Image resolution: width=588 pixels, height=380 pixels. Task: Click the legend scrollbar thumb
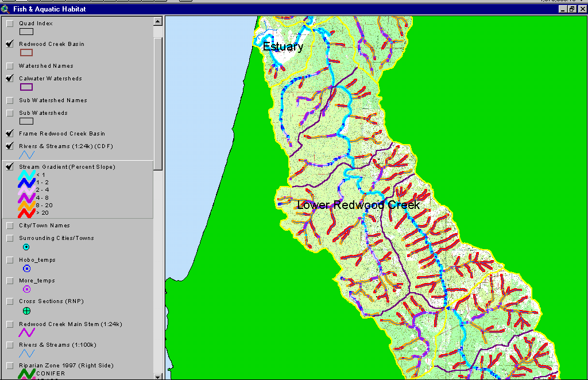pos(158,104)
